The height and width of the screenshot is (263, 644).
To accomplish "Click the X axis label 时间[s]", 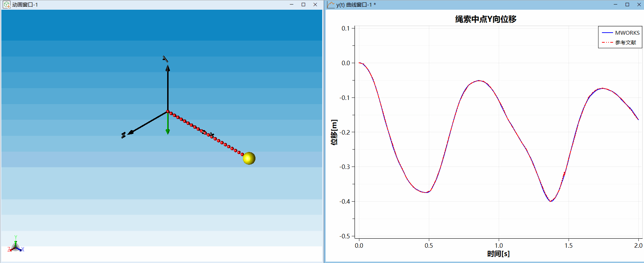I will pos(498,254).
